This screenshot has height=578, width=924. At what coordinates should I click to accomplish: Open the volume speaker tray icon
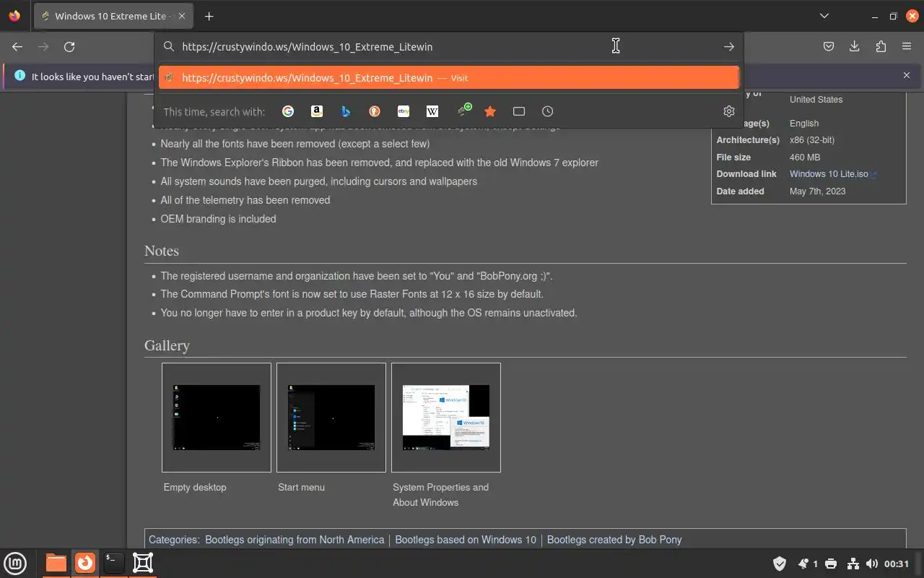pos(872,564)
